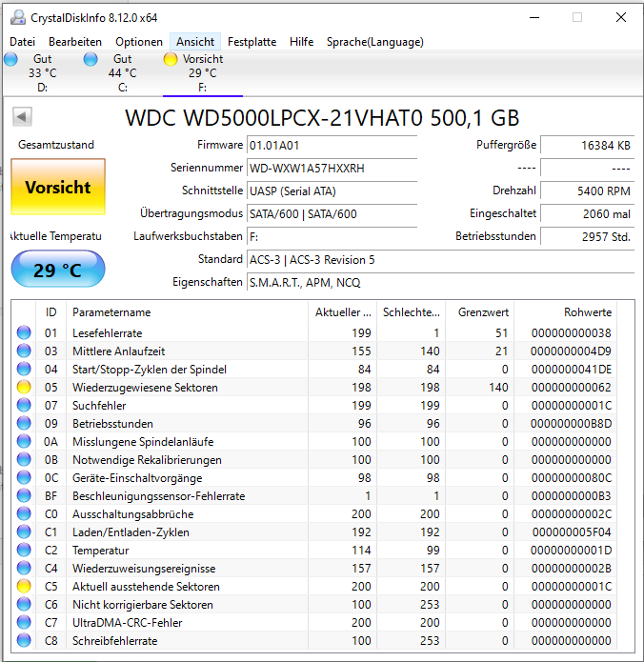644x662 pixels.
Task: Click the Eigenschaften field S.M.A.R.T., APM, NCQ
Action: pos(440,282)
